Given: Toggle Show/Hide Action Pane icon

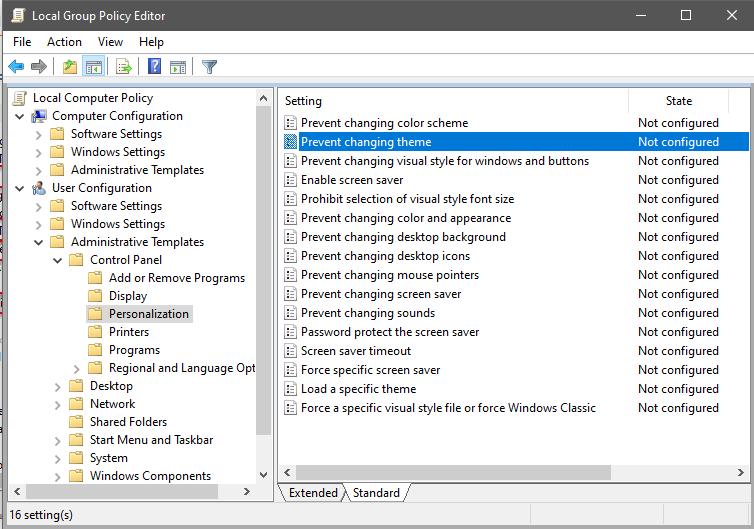Looking at the screenshot, I should click(178, 67).
